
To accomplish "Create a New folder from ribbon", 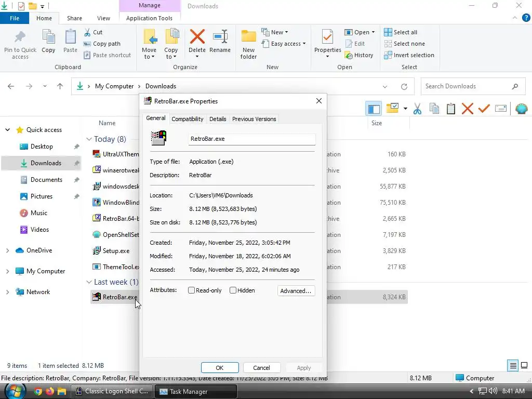I will pos(248,45).
